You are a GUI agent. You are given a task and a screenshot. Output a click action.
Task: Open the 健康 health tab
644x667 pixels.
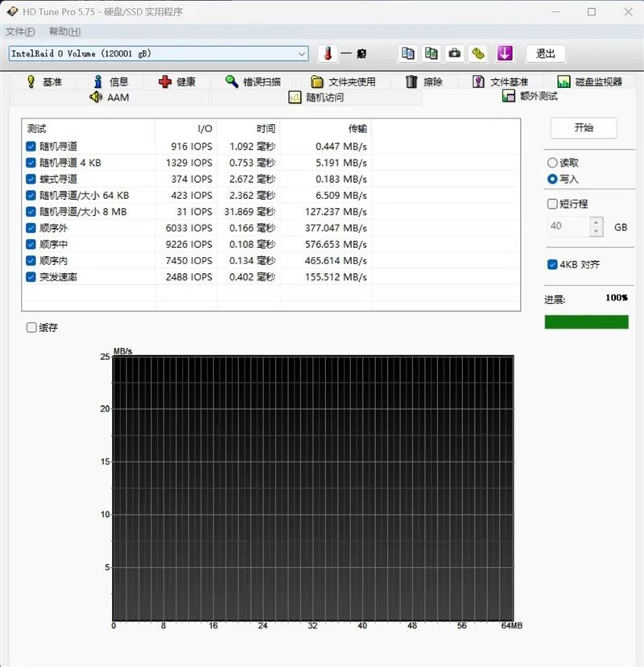[177, 81]
